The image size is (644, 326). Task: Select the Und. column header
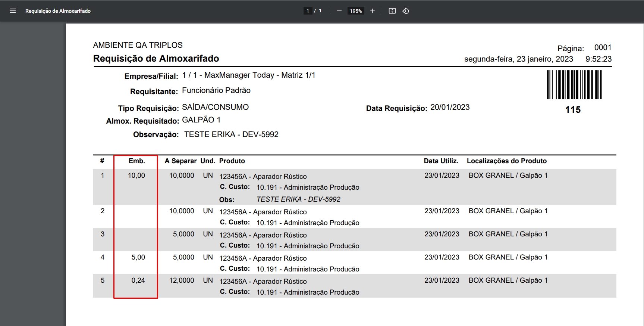[208, 161]
